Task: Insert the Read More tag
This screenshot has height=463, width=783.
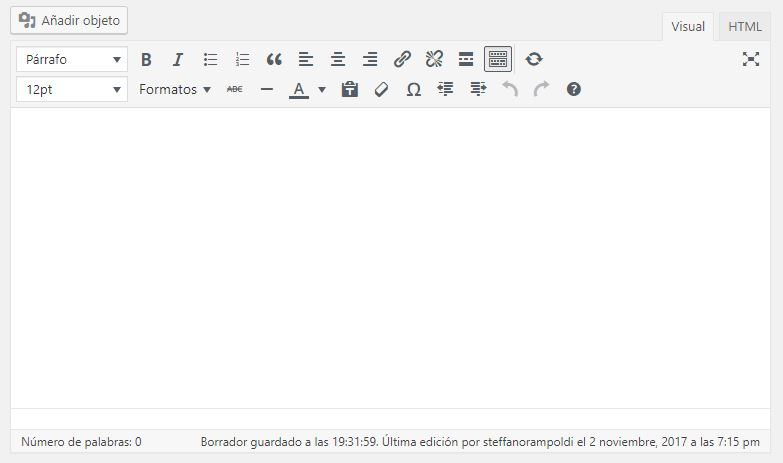Action: 466,59
